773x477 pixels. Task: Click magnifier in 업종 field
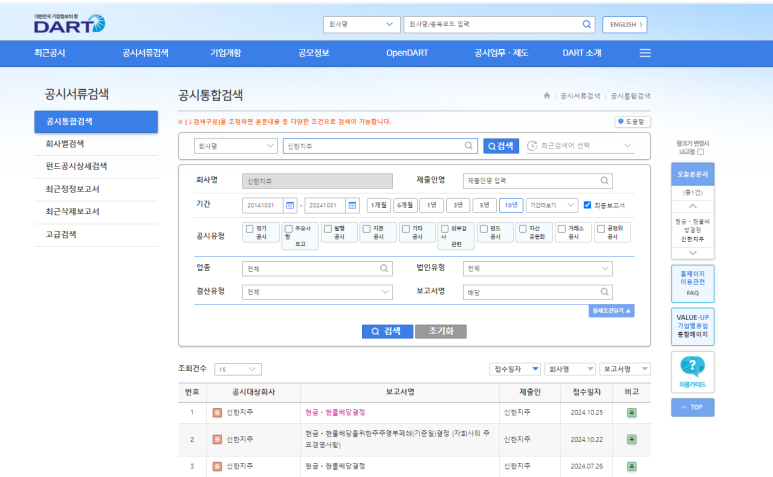coord(384,268)
